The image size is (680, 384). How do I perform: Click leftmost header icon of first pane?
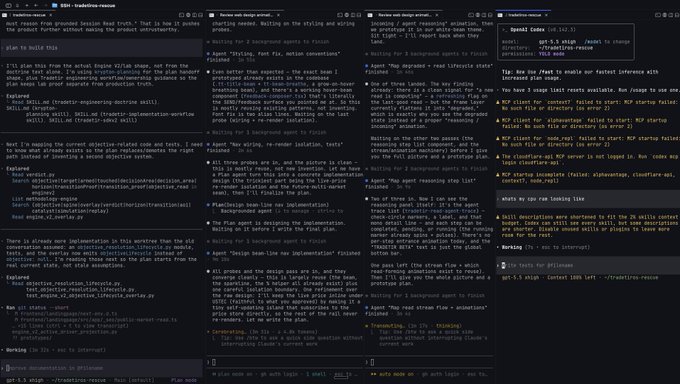[x=181, y=15]
